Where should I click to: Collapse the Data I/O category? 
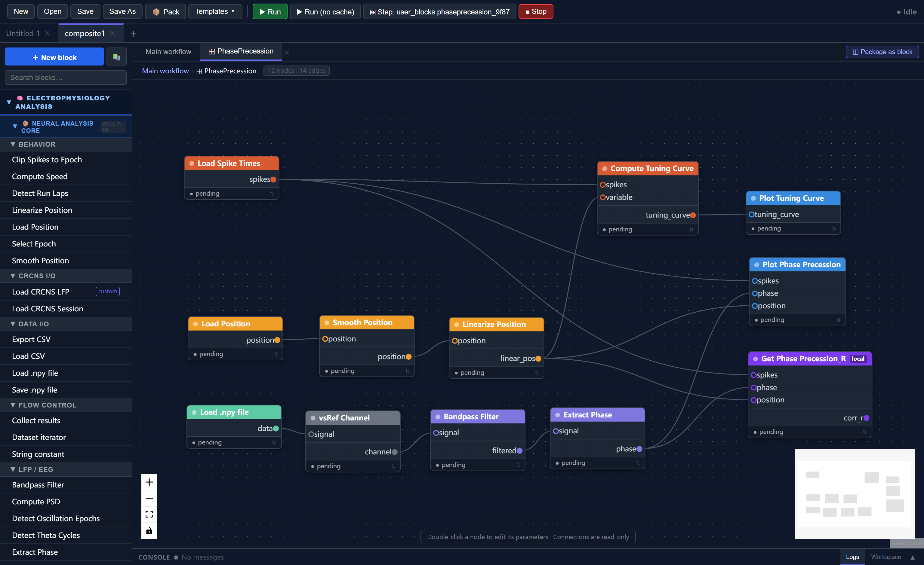click(x=13, y=324)
